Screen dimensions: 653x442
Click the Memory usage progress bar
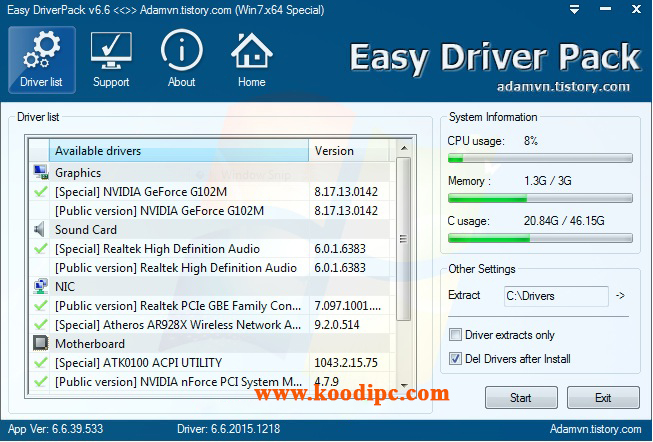(x=540, y=198)
